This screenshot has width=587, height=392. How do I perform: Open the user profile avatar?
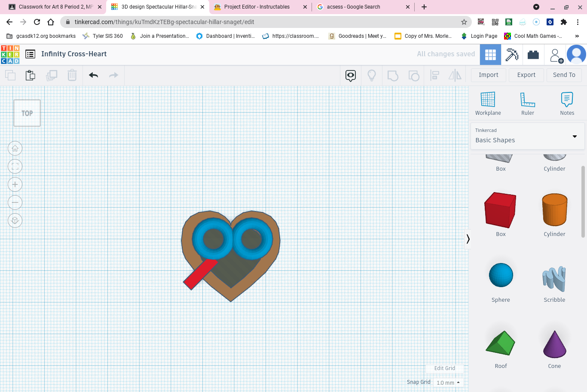click(x=577, y=55)
